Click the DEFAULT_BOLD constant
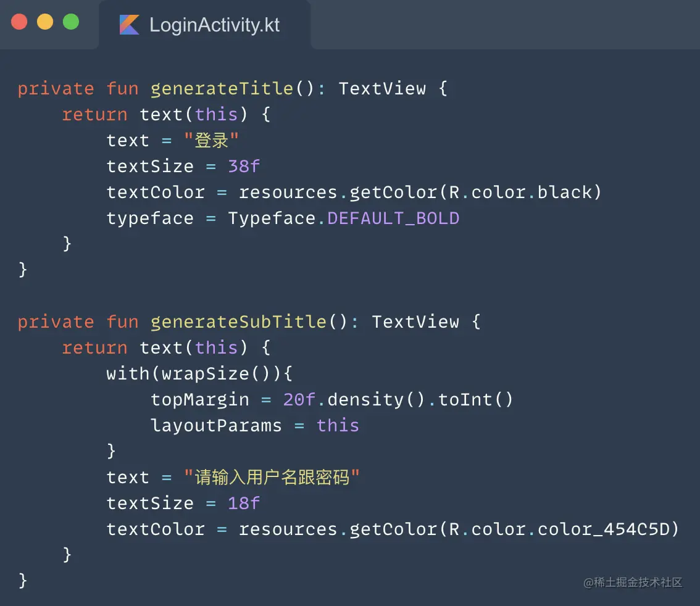Viewport: 700px width, 606px height. [x=393, y=218]
